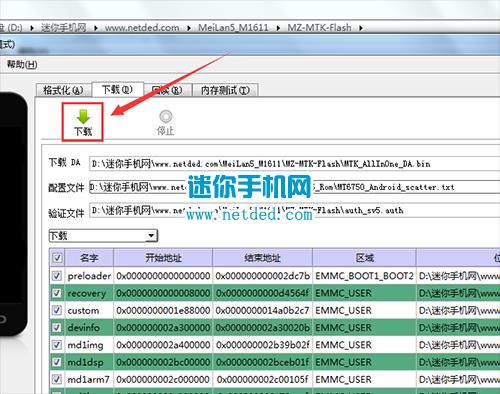Screen dimensions: 500x394
Task: Click MZ-MTK-Flash in the Explorer address bar
Action: tap(319, 27)
